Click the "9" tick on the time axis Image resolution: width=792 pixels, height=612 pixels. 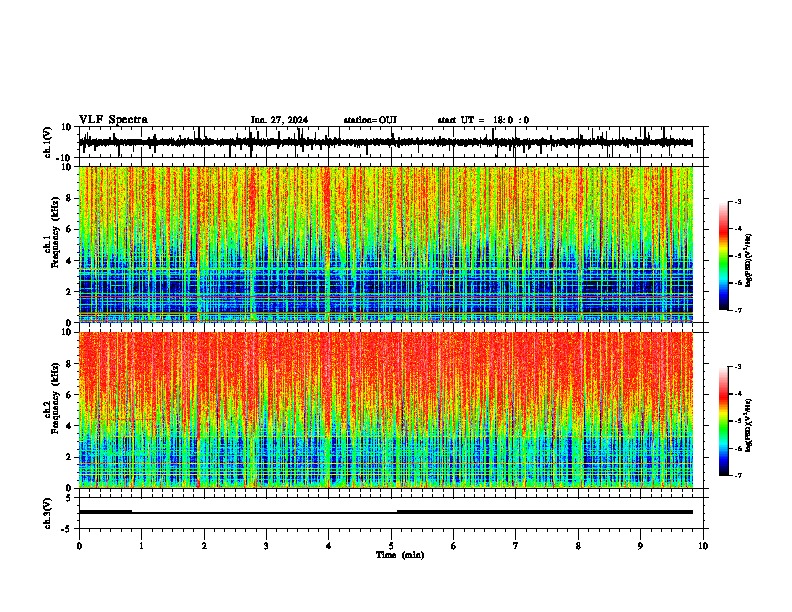click(640, 546)
